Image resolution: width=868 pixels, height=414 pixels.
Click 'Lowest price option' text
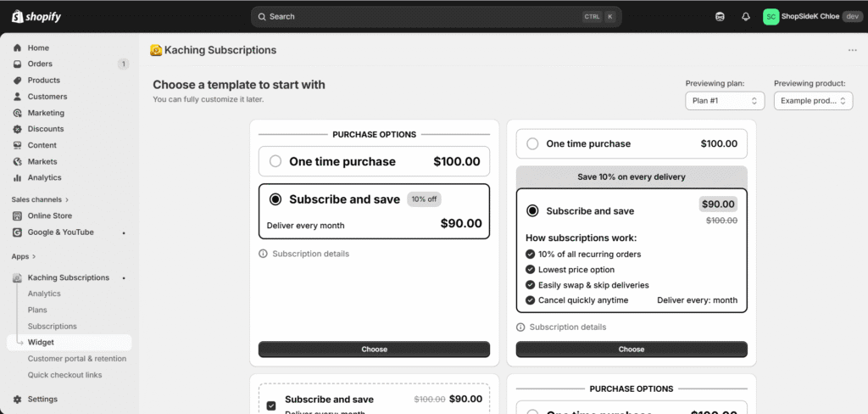click(x=576, y=270)
